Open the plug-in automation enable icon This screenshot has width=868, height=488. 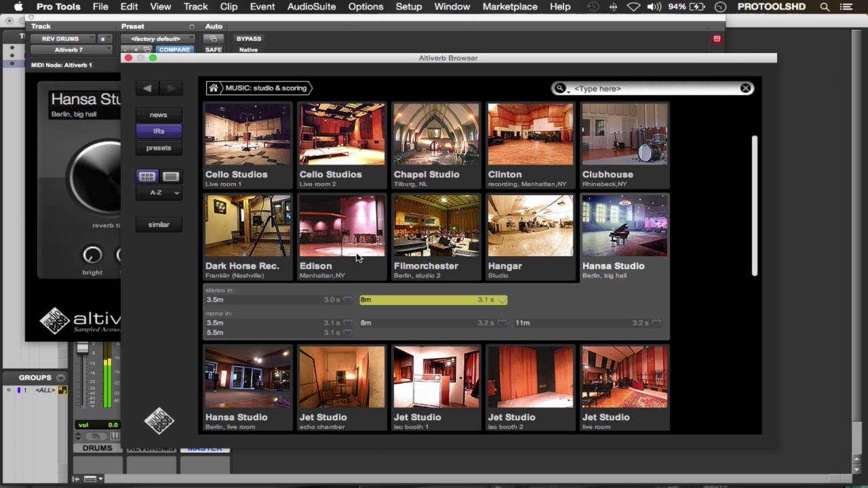pos(214,39)
